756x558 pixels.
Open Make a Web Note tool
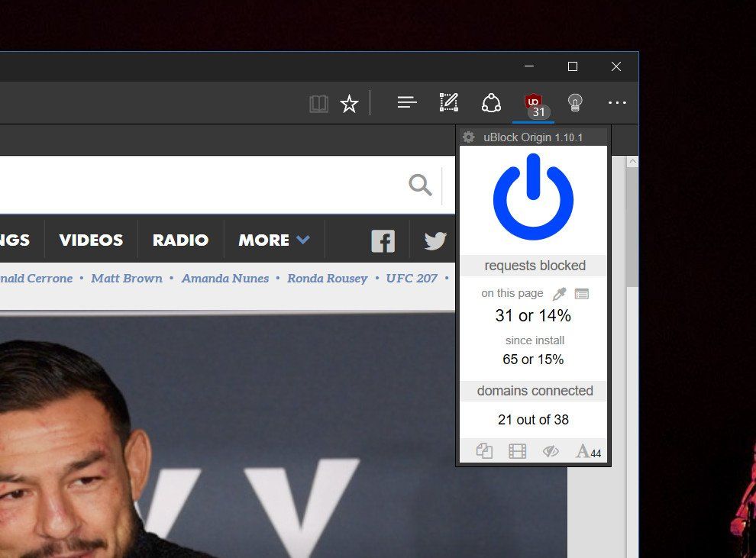click(449, 102)
